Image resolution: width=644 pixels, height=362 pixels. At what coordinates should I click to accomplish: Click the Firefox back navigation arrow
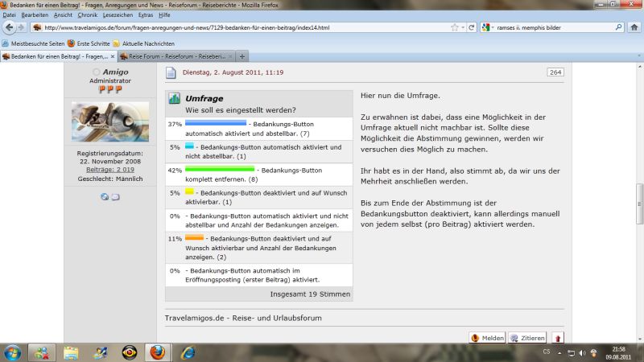(9, 27)
